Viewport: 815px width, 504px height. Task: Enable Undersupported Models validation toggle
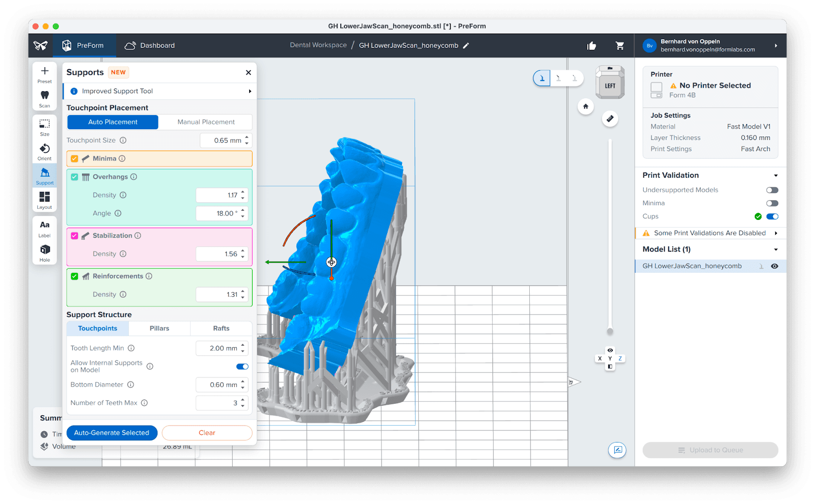coord(772,190)
